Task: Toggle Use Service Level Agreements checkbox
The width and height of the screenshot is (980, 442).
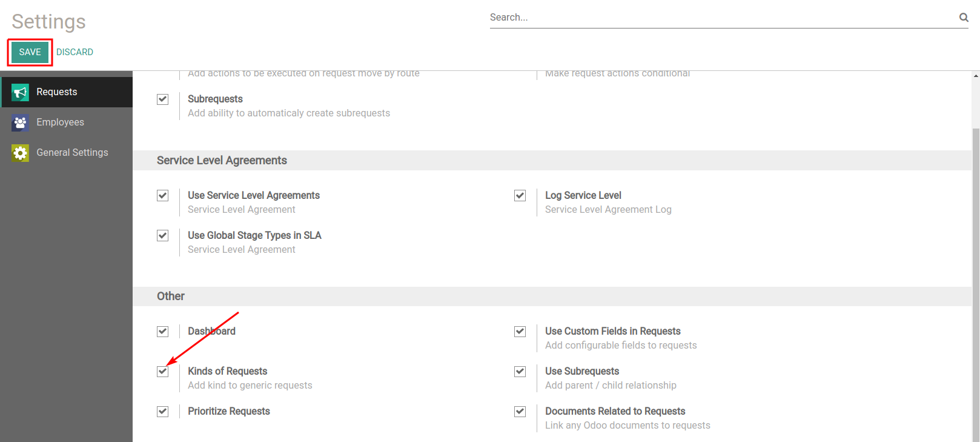Action: (162, 195)
